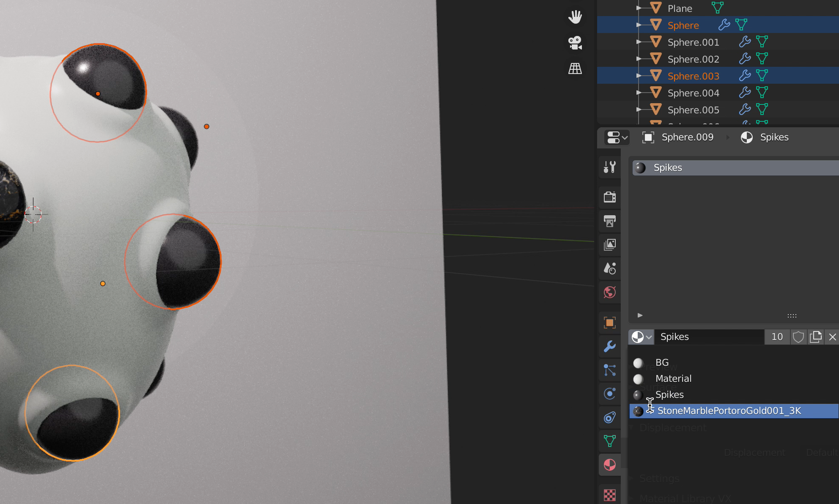The width and height of the screenshot is (839, 504).
Task: Open the Object properties tab
Action: pos(609,323)
